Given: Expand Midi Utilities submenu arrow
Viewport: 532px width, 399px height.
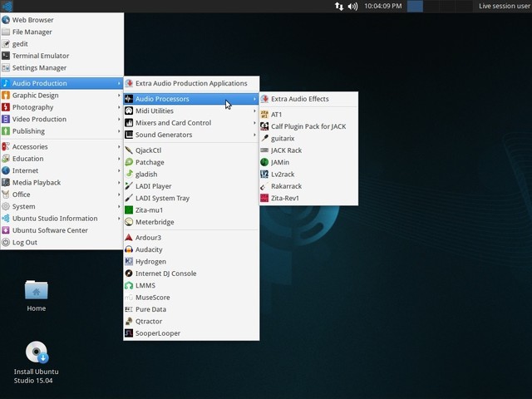Looking at the screenshot, I should coord(254,111).
